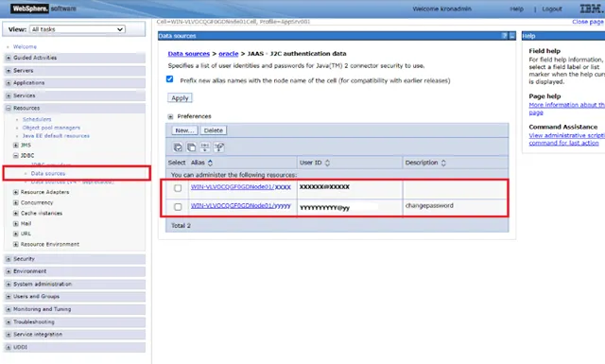Minimize the Data sources panel

512,36
